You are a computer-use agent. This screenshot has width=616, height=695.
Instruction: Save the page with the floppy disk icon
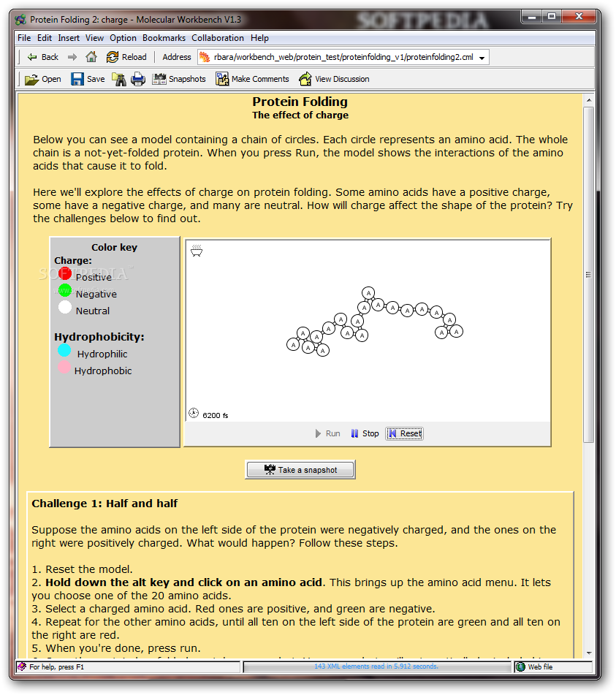[x=88, y=80]
